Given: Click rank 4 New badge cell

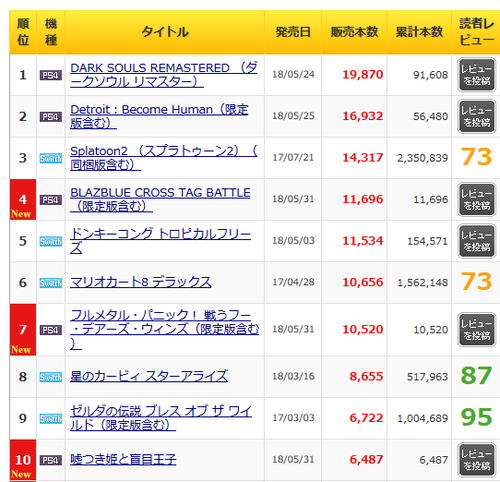Looking at the screenshot, I should point(23,199).
